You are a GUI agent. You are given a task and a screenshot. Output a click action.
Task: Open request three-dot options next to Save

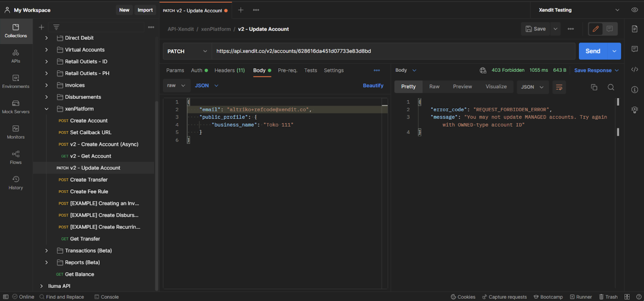[571, 29]
